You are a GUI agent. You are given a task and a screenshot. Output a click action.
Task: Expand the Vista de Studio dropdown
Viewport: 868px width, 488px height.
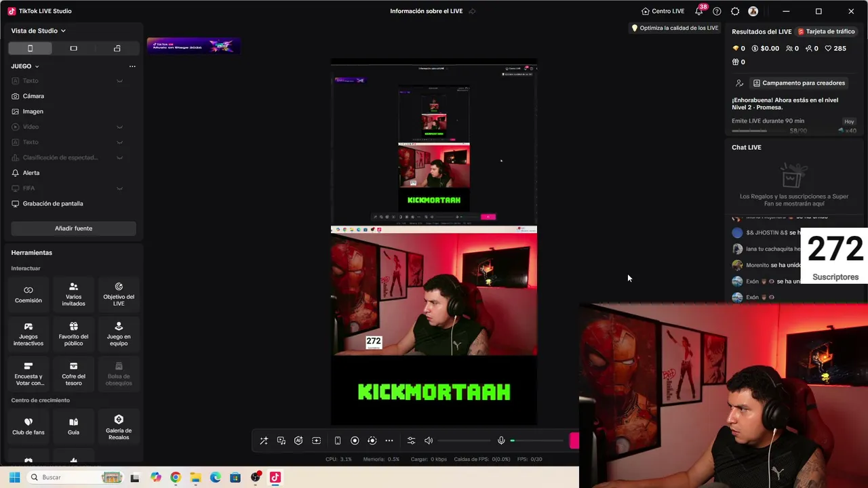[x=39, y=30]
